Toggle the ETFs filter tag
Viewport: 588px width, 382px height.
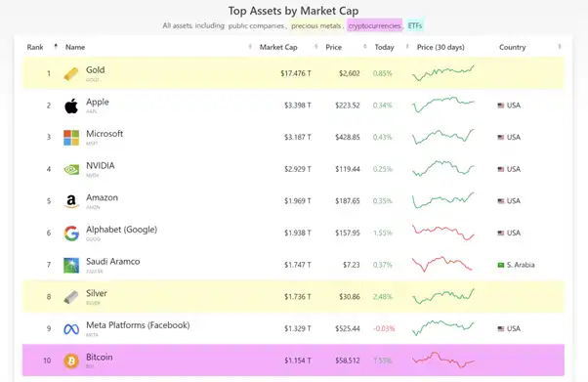(x=415, y=25)
